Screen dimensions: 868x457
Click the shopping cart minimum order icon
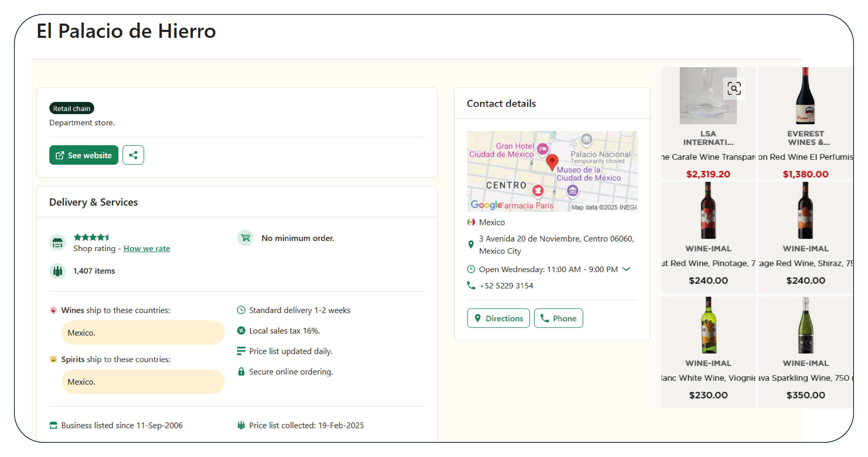[x=245, y=238]
